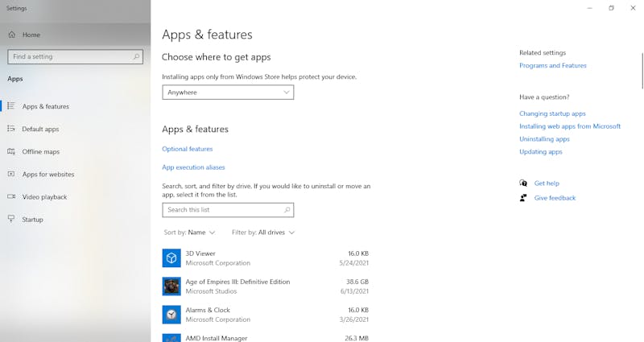Image resolution: width=644 pixels, height=342 pixels.
Task: Open the Sort by Name dropdown
Action: (x=189, y=233)
